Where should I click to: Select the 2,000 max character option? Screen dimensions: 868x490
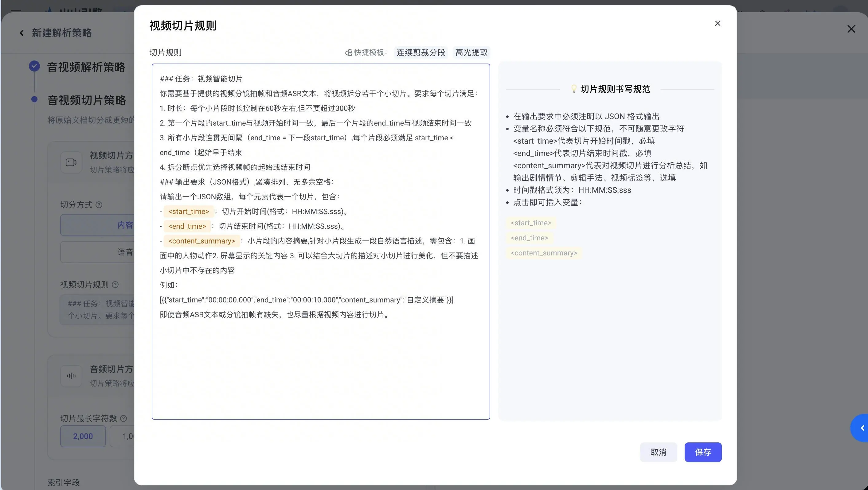click(83, 436)
